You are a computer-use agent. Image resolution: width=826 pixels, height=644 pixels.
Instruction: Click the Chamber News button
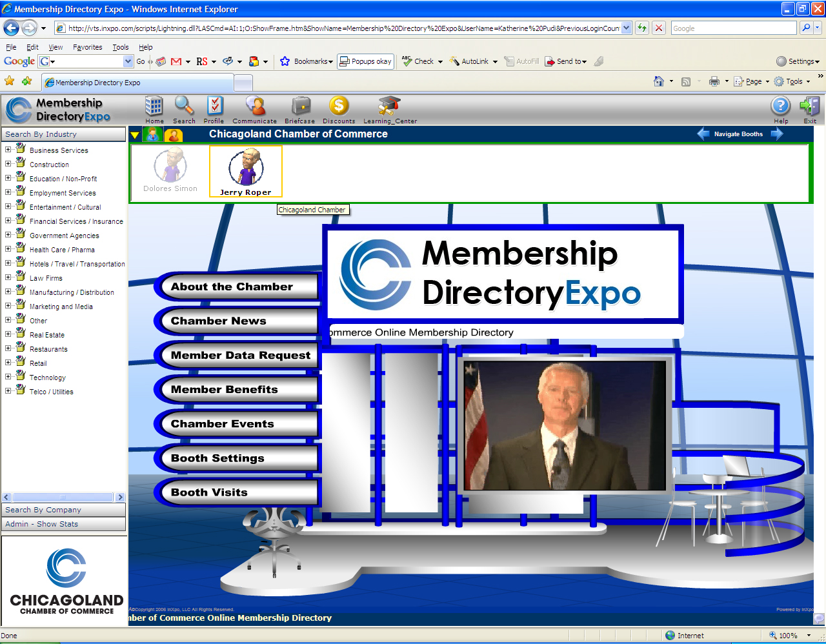point(237,321)
